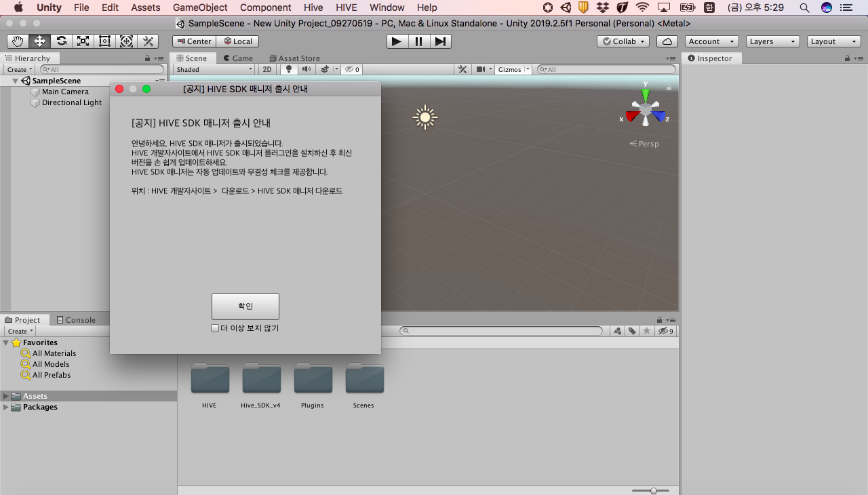Click the search by label tag icon
The height and width of the screenshot is (495, 868).
[632, 331]
